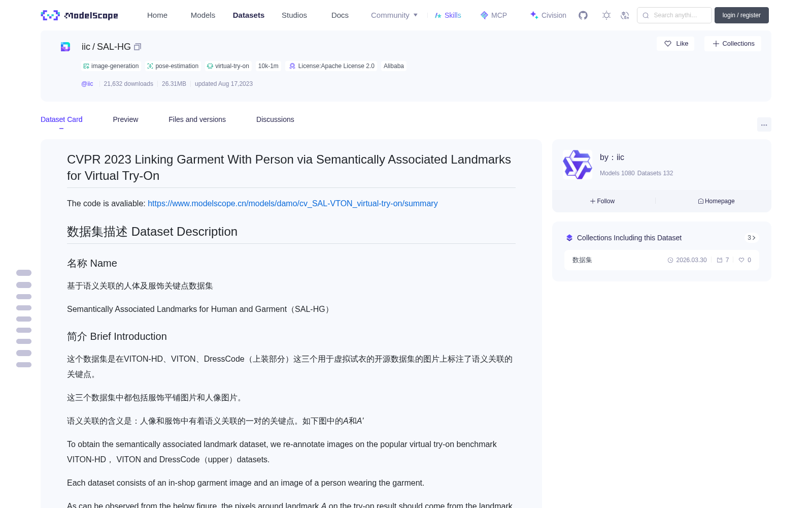Expand the Community dropdown menu
This screenshot has width=812, height=508.
click(x=394, y=15)
